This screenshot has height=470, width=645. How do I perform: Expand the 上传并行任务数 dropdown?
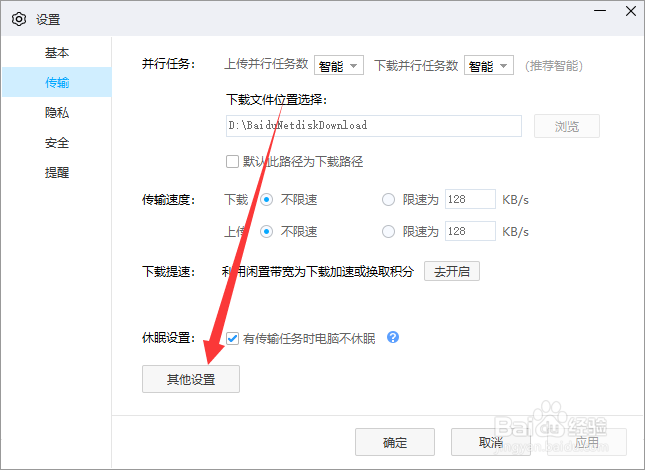click(339, 65)
